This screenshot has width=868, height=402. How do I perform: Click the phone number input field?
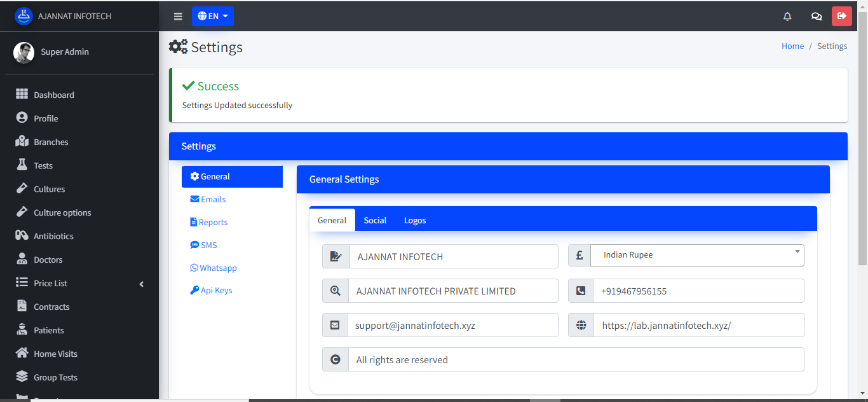click(698, 291)
